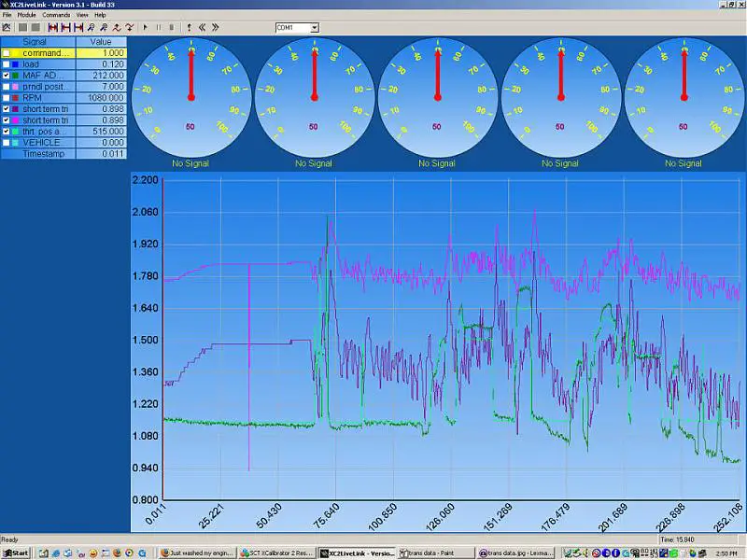
Task: Uncheck the MAF AD signal checkbox
Action: pos(7,76)
